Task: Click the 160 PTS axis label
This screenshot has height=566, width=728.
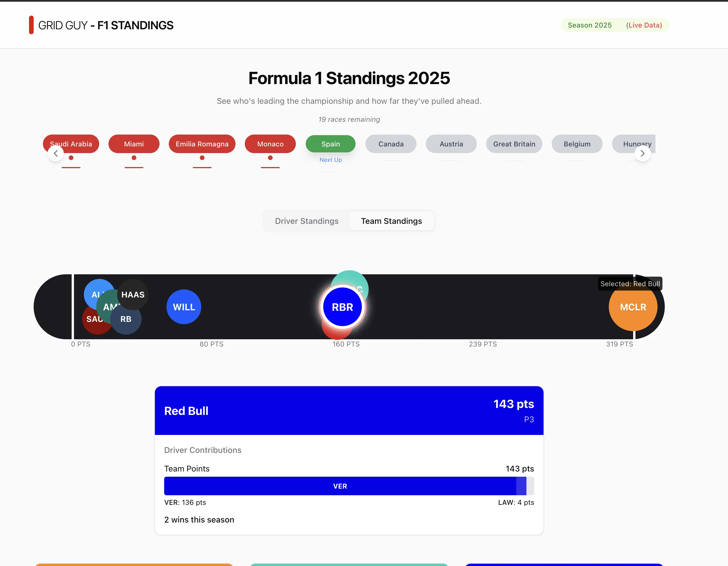Action: pos(346,344)
